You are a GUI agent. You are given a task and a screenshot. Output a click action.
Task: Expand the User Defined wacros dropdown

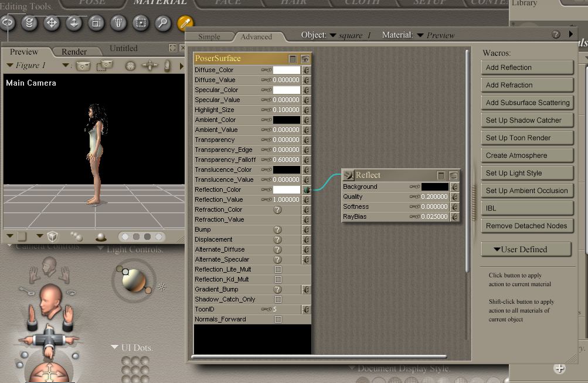[526, 249]
